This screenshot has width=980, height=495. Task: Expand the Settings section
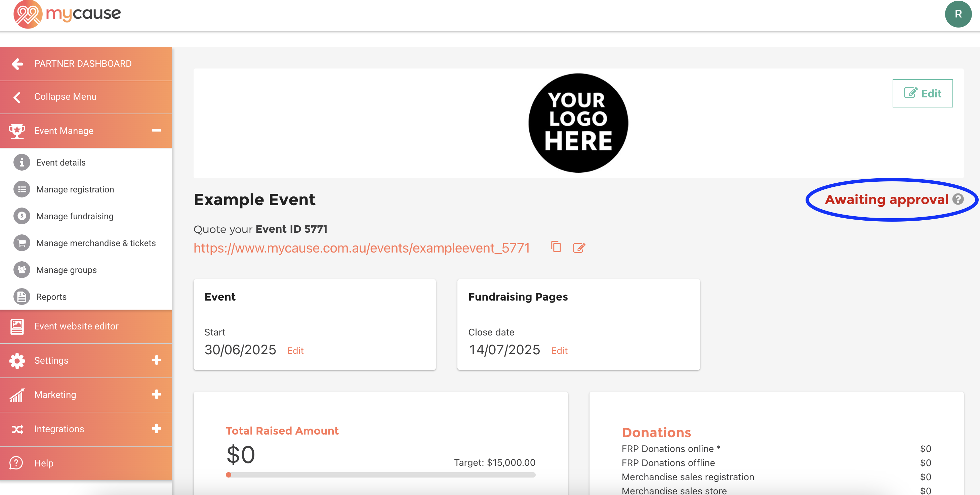click(x=156, y=360)
